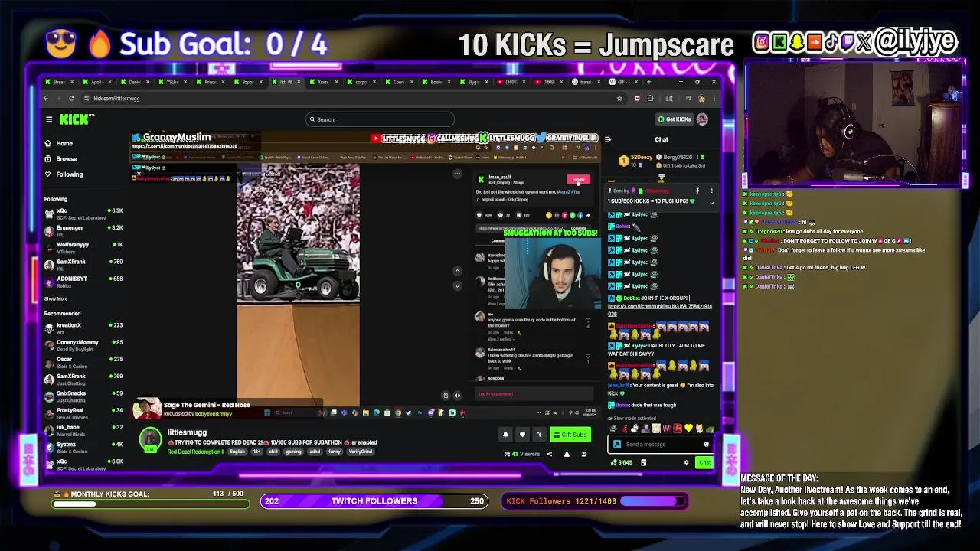Switch to the Apollo browser tab
Image resolution: width=980 pixels, height=551 pixels.
tap(98, 82)
